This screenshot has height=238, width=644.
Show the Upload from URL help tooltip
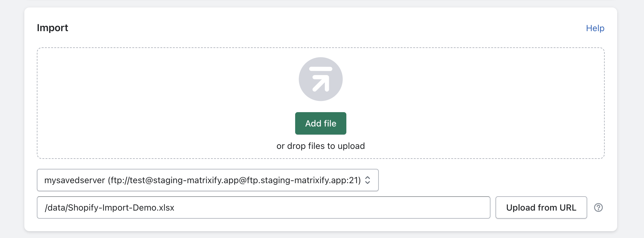click(598, 207)
